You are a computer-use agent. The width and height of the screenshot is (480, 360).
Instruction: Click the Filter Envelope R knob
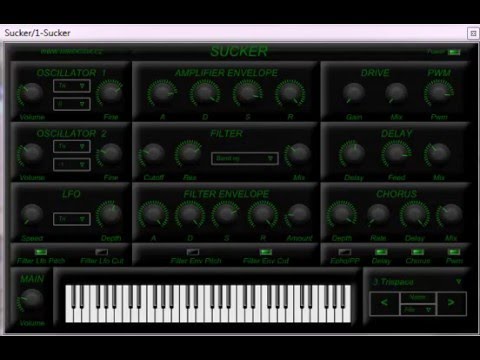click(263, 214)
